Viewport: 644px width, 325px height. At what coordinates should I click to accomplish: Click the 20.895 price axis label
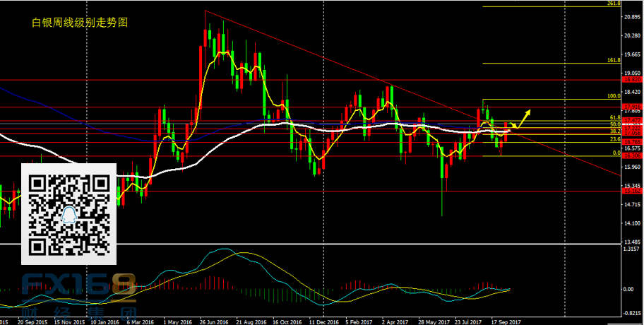coord(632,35)
